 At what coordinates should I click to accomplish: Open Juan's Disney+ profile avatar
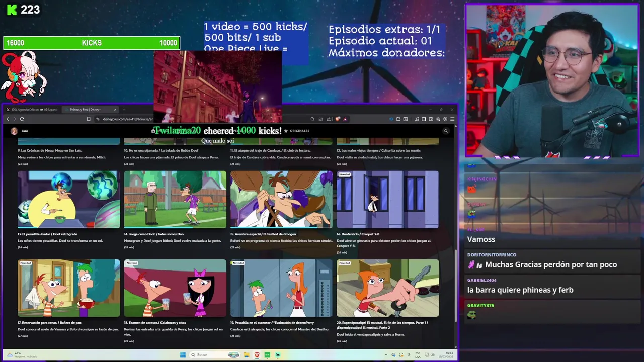click(14, 131)
